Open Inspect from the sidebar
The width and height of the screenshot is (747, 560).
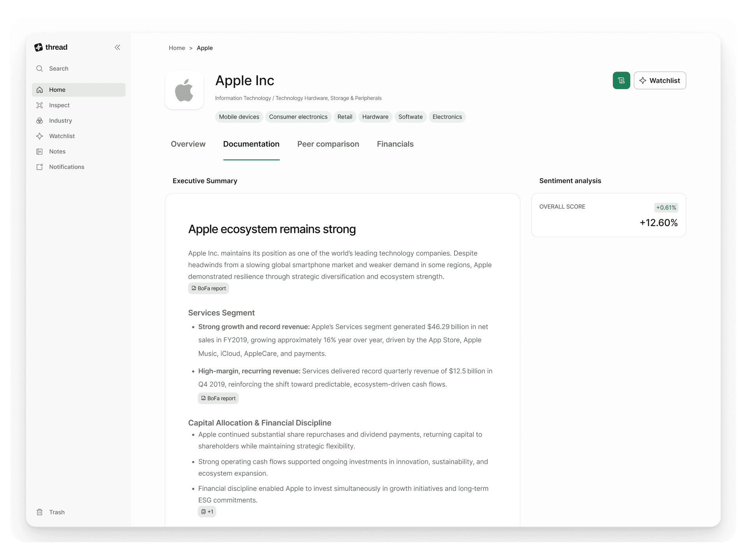pyautogui.click(x=59, y=105)
